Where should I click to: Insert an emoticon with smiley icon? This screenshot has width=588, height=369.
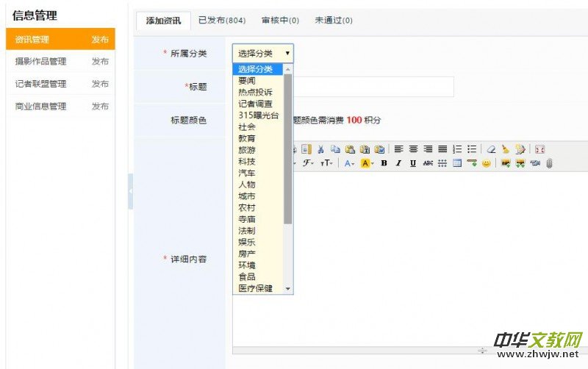[486, 163]
